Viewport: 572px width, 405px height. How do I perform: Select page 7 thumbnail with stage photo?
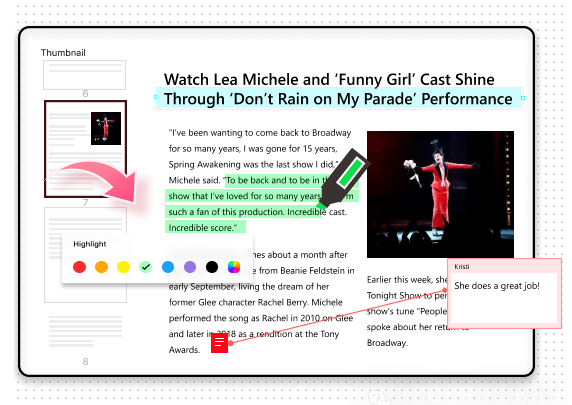click(x=85, y=149)
